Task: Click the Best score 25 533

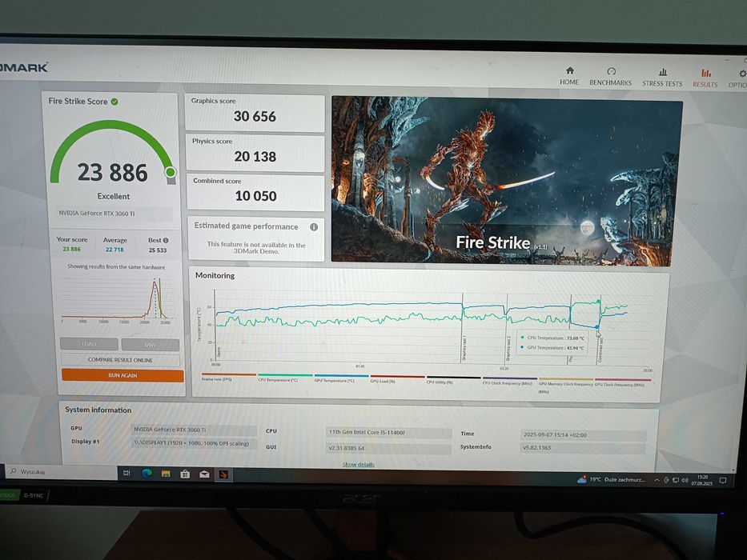Action: coord(158,250)
